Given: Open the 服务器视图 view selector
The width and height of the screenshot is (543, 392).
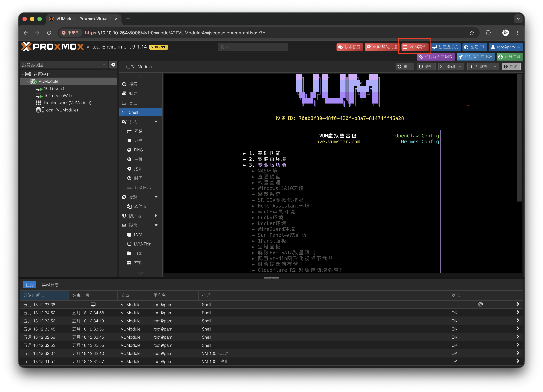Looking at the screenshot, I should (x=64, y=65).
